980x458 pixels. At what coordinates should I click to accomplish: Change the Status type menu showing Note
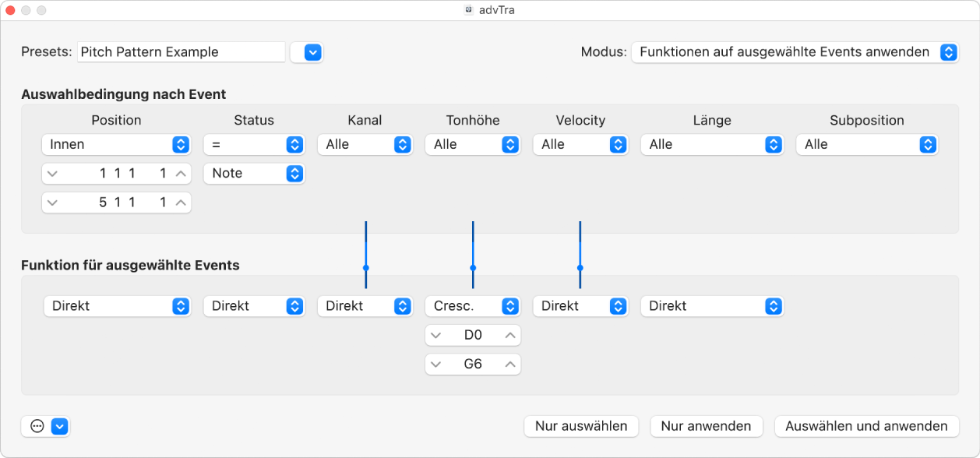(254, 173)
